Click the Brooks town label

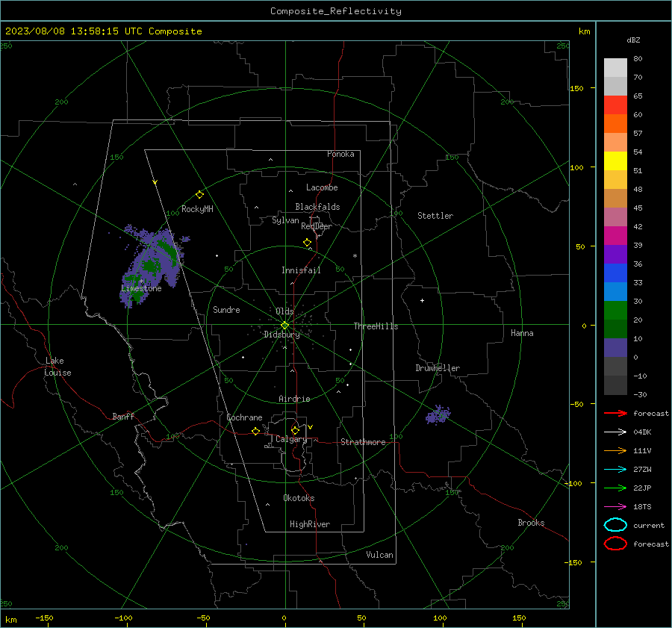click(531, 523)
